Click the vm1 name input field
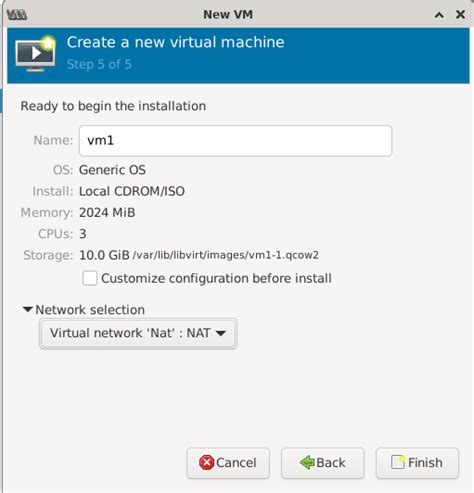This screenshot has height=493, width=474. (x=235, y=141)
